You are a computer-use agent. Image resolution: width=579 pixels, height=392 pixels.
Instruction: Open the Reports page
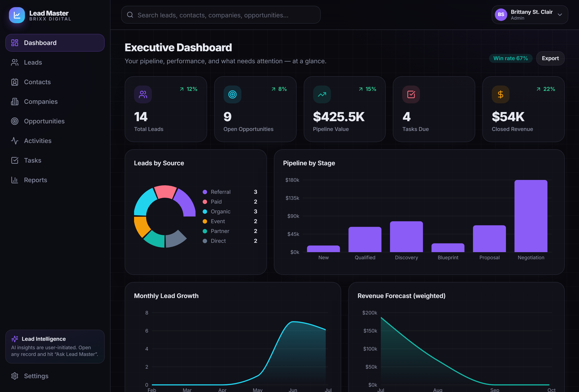[55, 180]
